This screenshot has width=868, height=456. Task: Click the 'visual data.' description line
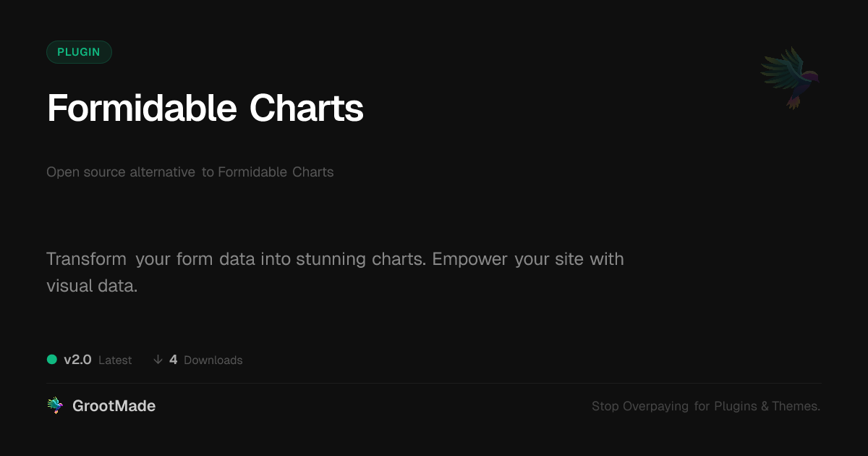click(x=92, y=286)
